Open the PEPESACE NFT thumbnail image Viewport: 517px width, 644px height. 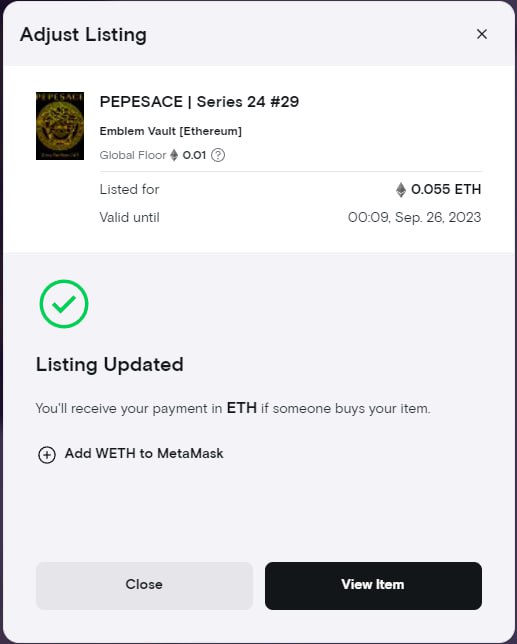[60, 126]
